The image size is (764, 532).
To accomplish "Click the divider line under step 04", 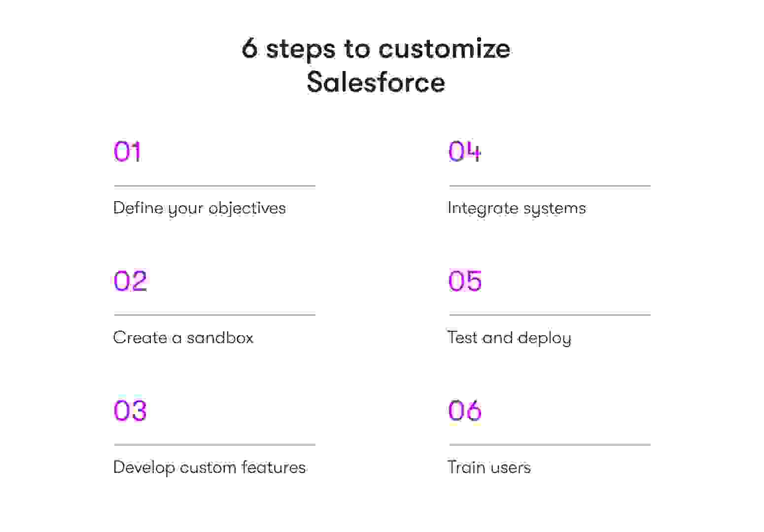I will click(550, 186).
